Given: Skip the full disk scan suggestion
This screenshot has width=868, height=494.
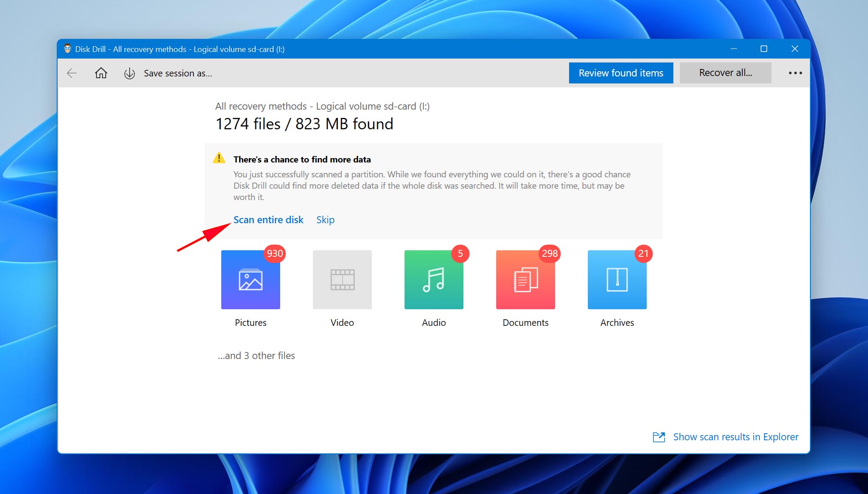Looking at the screenshot, I should click(x=326, y=220).
